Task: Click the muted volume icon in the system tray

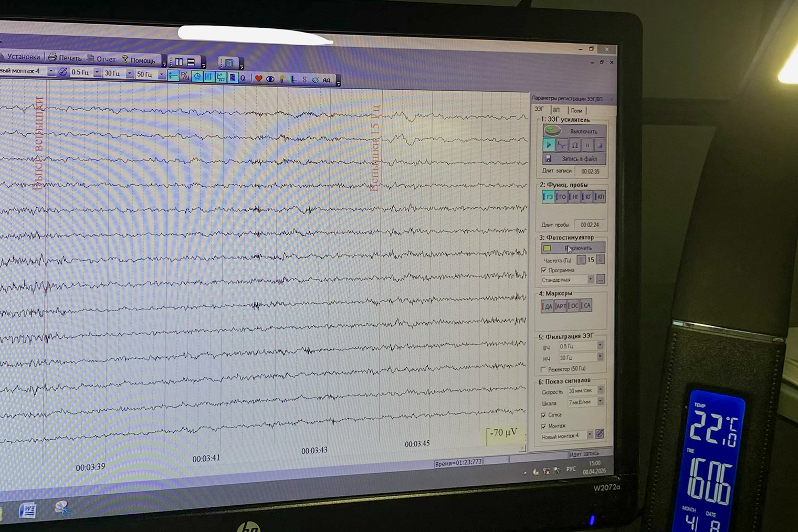Action: click(x=535, y=472)
